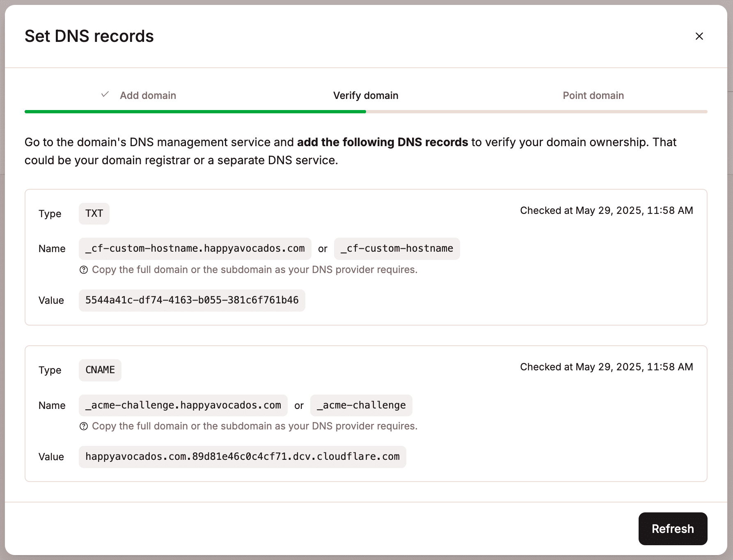The image size is (733, 560).
Task: Click the checkmark next to Add domain
Action: coord(105,94)
